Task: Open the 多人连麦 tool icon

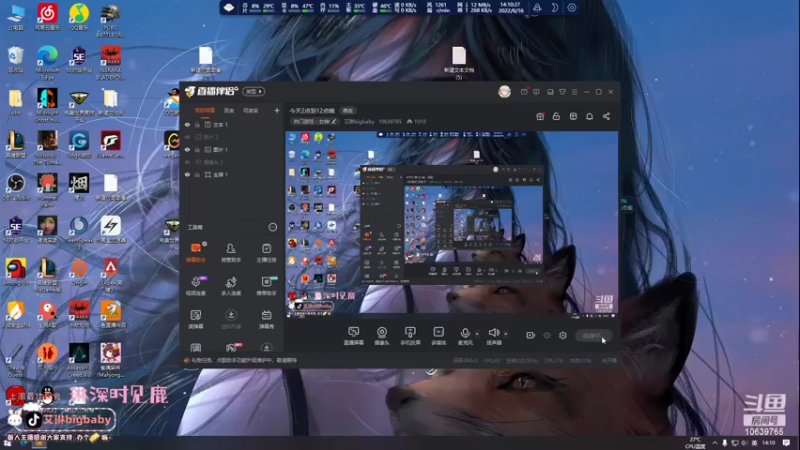Action: tap(231, 286)
